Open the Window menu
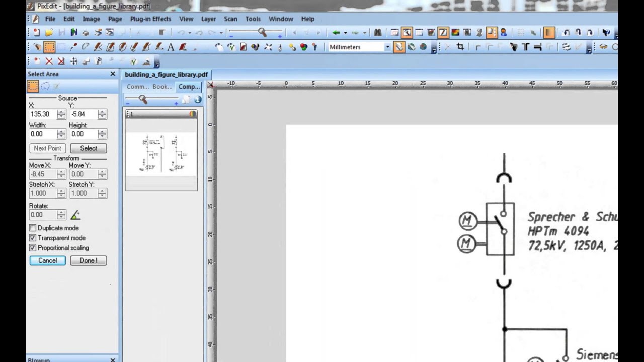The width and height of the screenshot is (644, 362). (281, 19)
